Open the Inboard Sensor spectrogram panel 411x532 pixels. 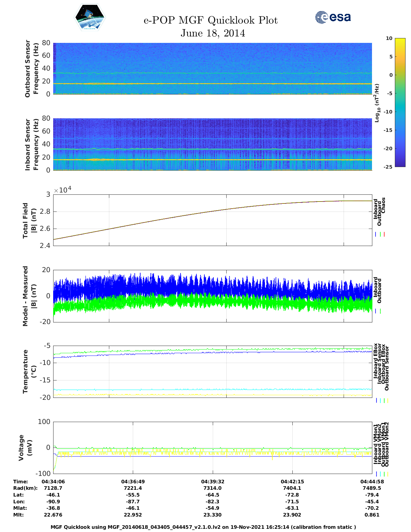[x=212, y=144]
